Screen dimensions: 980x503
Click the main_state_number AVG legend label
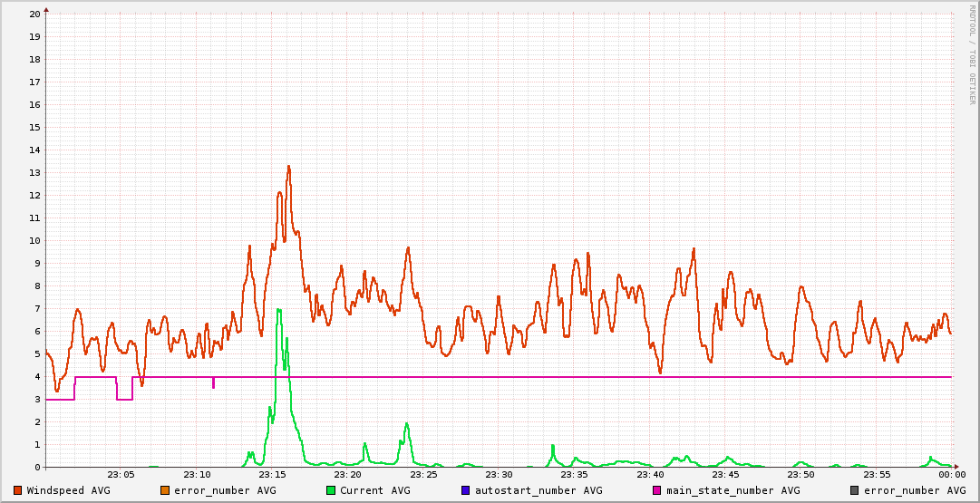coord(733,490)
